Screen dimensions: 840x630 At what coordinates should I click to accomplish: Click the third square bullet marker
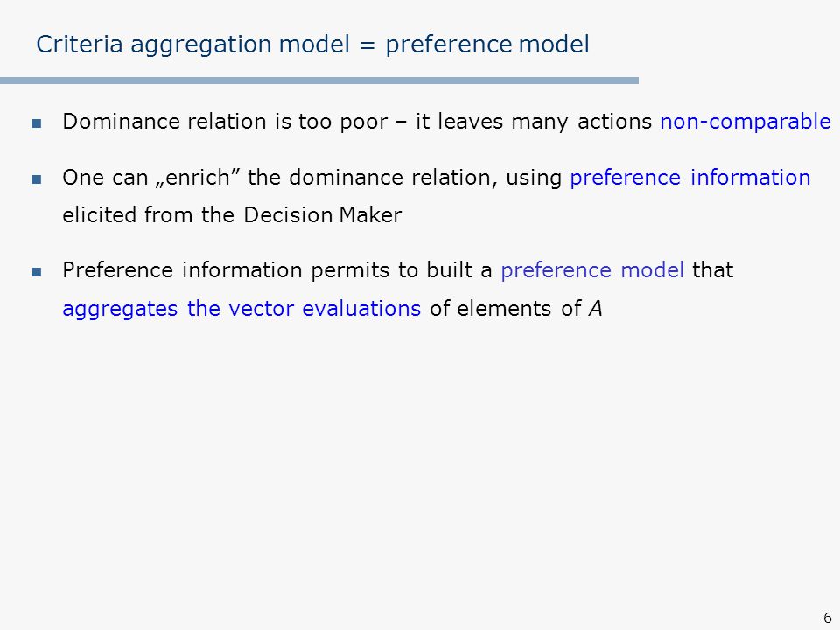[37, 272]
